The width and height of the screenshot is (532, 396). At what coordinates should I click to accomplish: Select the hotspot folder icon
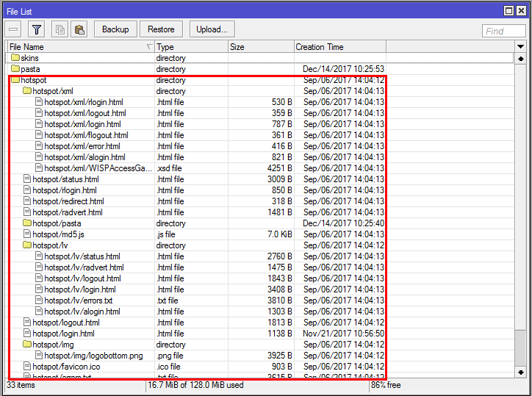[x=15, y=80]
